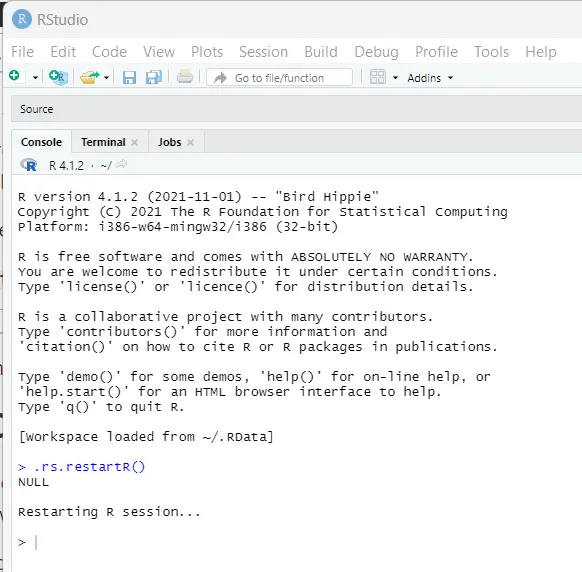Image resolution: width=582 pixels, height=572 pixels.
Task: Create a new project icon
Action: (58, 77)
